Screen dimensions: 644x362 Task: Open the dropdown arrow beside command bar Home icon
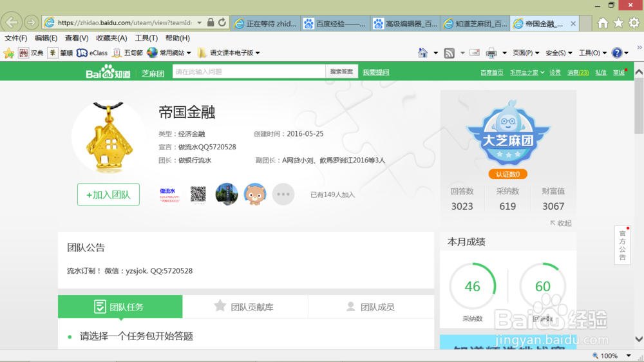pyautogui.click(x=436, y=53)
